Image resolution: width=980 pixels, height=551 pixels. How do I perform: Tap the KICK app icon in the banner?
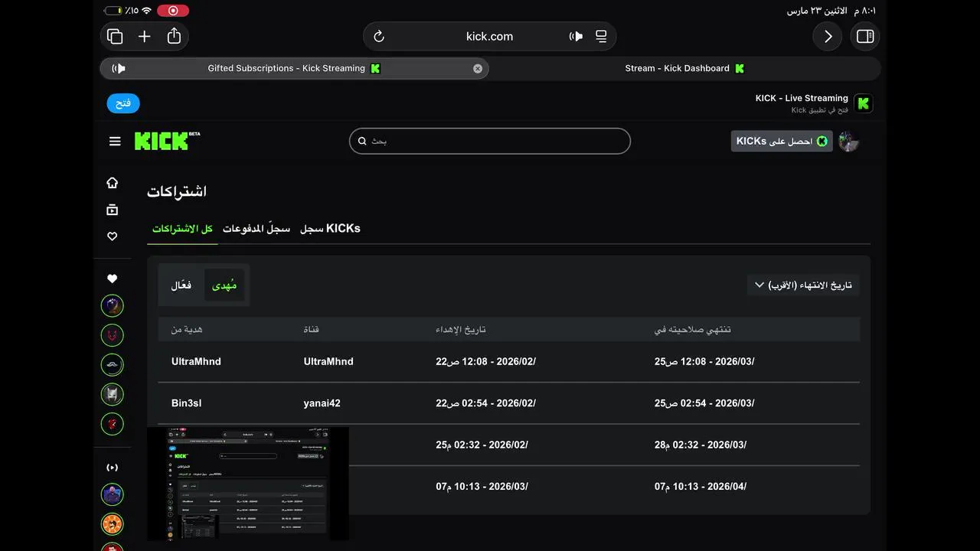[864, 103]
